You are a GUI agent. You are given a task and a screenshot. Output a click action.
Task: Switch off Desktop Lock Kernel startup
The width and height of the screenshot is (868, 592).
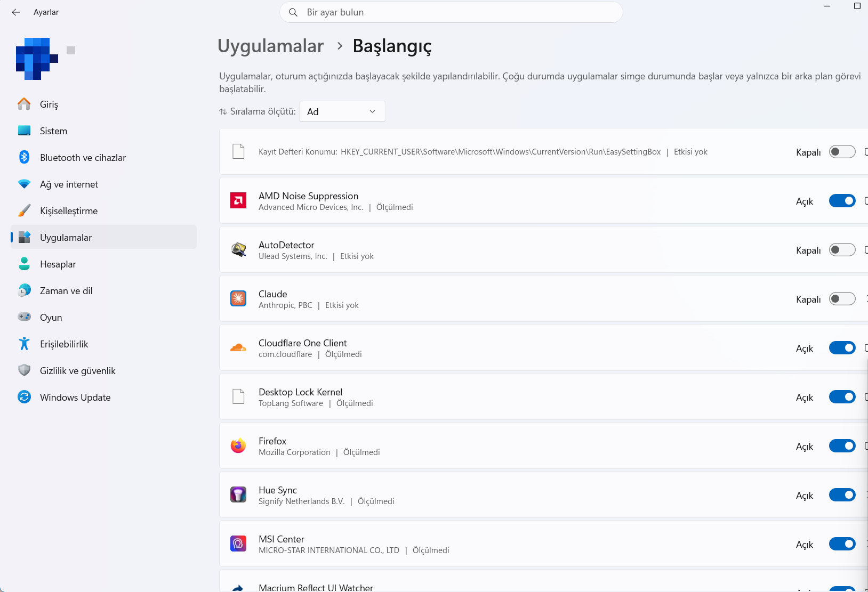842,397
